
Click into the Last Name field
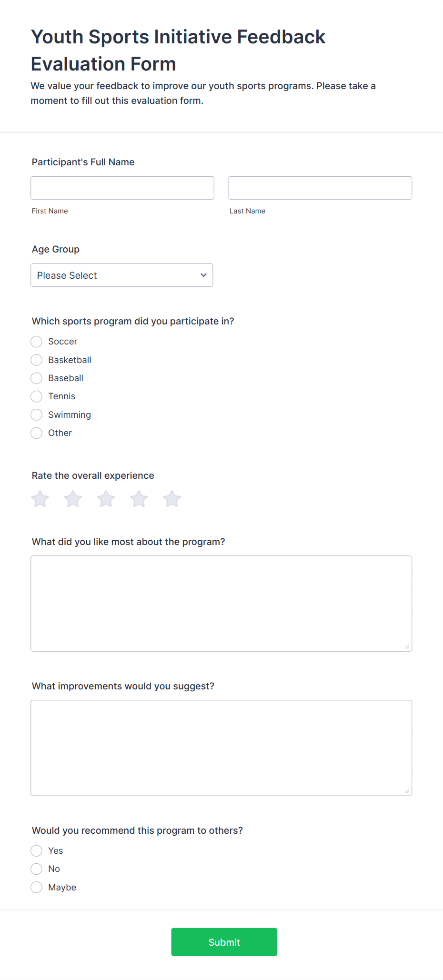pos(320,188)
